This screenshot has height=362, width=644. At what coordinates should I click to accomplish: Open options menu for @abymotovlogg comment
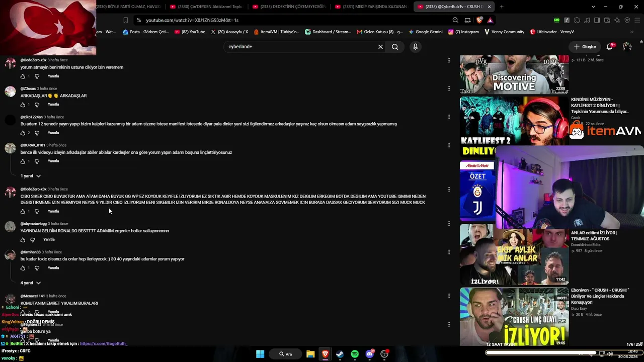click(449, 224)
